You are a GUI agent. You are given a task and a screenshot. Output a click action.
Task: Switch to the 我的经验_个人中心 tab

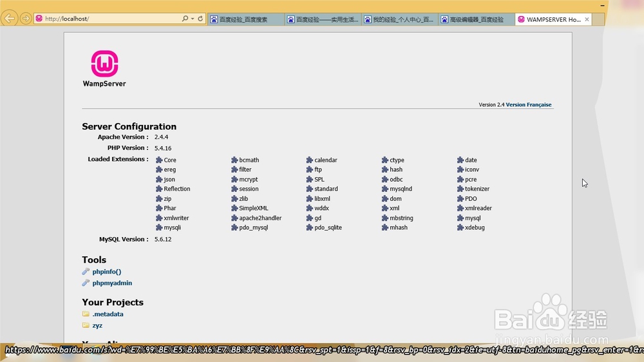[x=400, y=19]
